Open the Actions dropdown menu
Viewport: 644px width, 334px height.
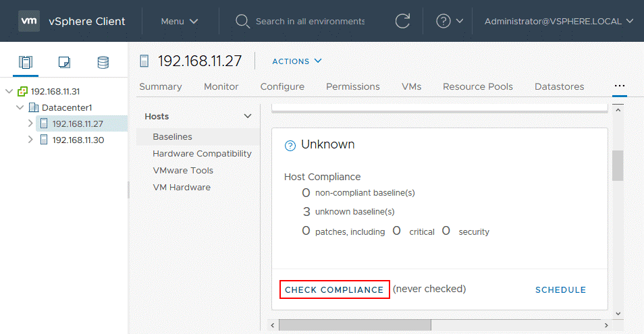tap(297, 61)
